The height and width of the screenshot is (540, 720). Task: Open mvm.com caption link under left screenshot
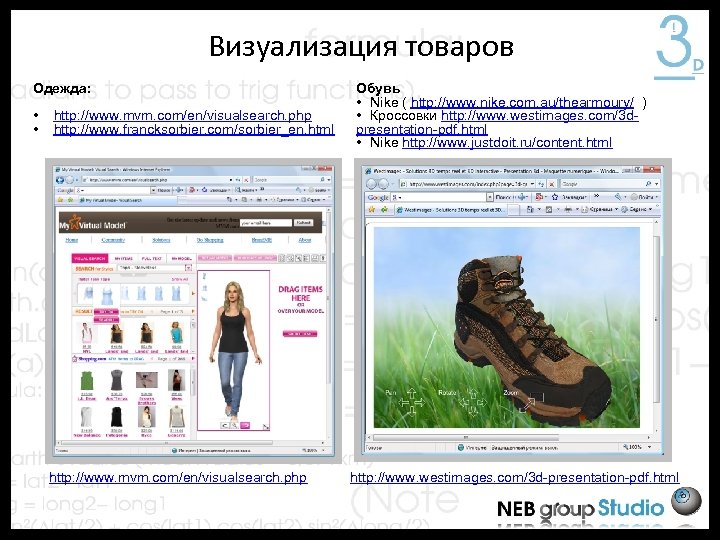tap(178, 478)
